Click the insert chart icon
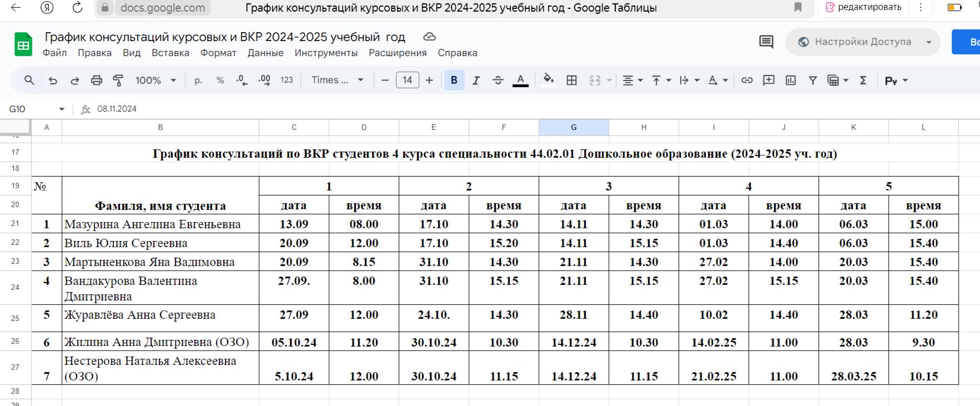The width and height of the screenshot is (980, 406). tap(791, 81)
